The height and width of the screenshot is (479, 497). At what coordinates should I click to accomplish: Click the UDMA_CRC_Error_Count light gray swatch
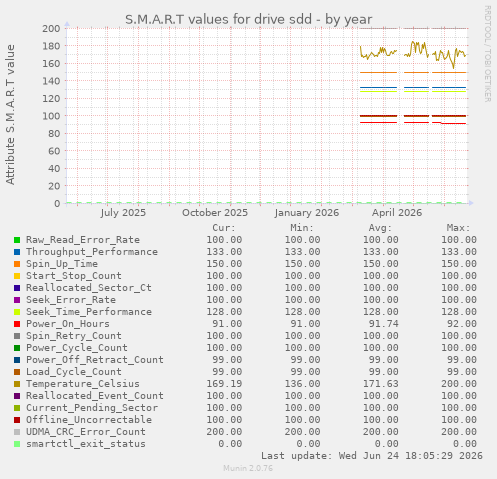[17, 432]
